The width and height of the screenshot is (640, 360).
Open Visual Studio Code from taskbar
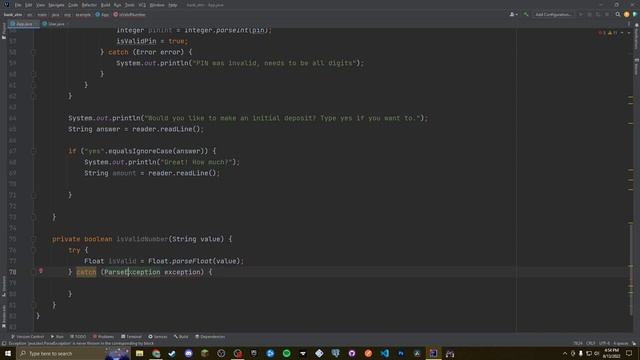[384, 353]
